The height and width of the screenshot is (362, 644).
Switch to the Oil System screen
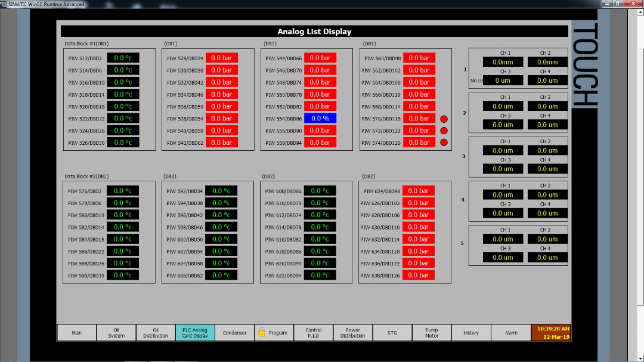pyautogui.click(x=116, y=333)
